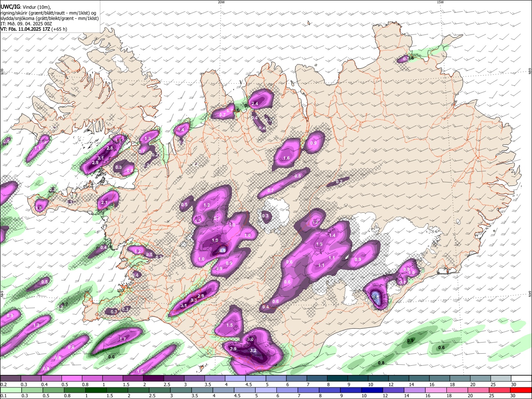Pick the pale lavender swatch above lower-row '5'

[266, 390]
